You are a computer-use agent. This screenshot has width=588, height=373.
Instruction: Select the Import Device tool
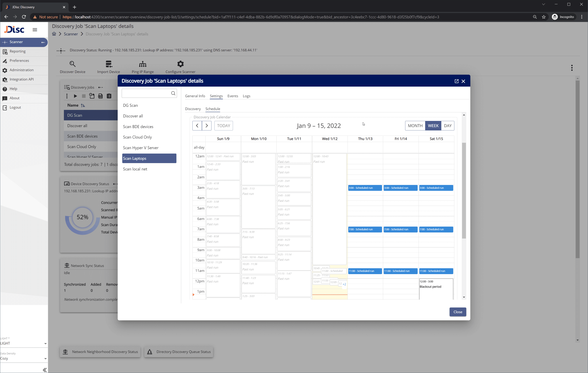click(109, 66)
